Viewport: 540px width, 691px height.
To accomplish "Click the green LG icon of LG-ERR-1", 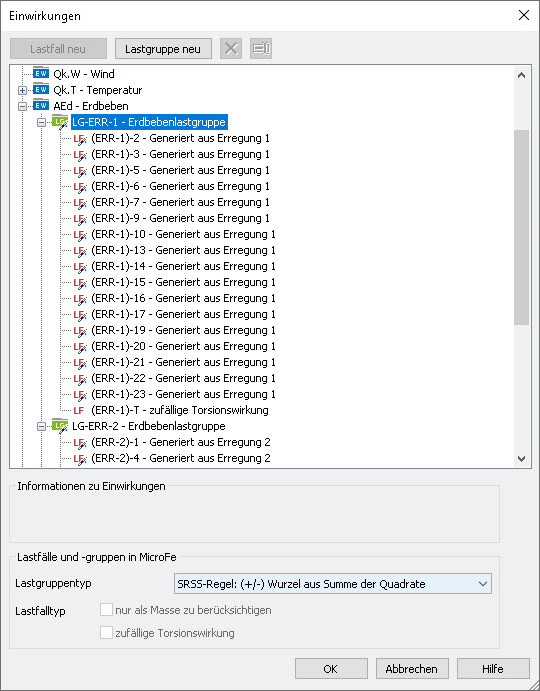I will 60,122.
